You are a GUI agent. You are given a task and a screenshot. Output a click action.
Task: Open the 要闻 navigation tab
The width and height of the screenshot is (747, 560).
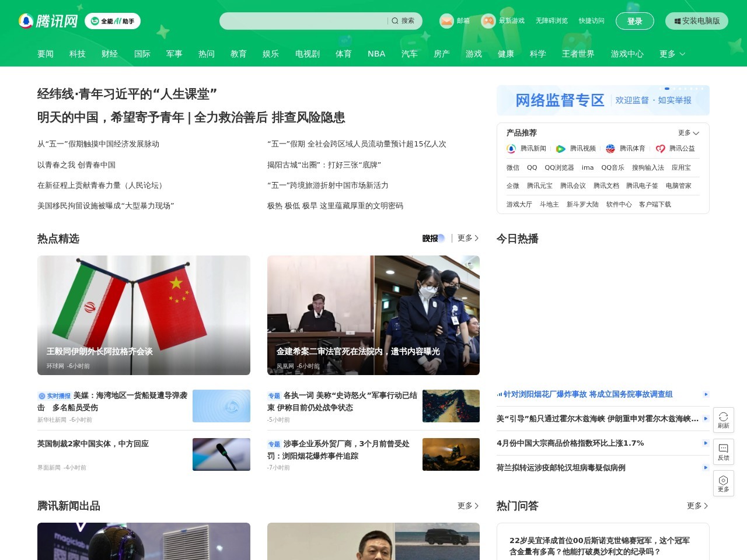46,54
